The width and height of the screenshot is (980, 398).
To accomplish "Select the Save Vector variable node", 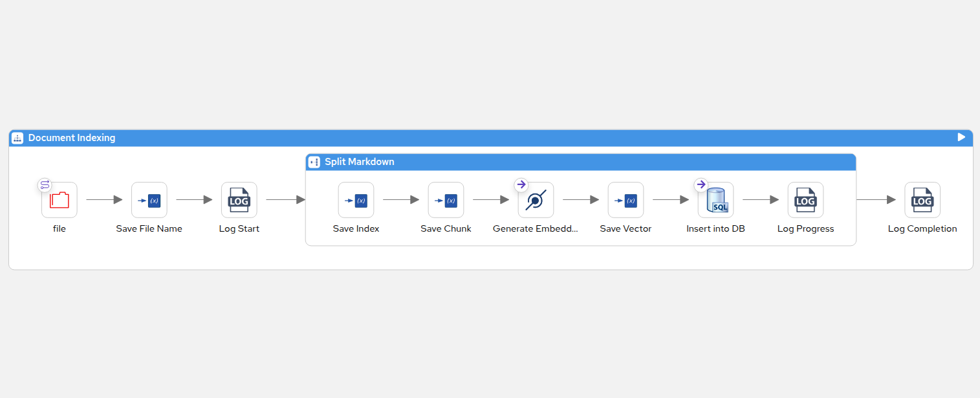I will coord(626,200).
